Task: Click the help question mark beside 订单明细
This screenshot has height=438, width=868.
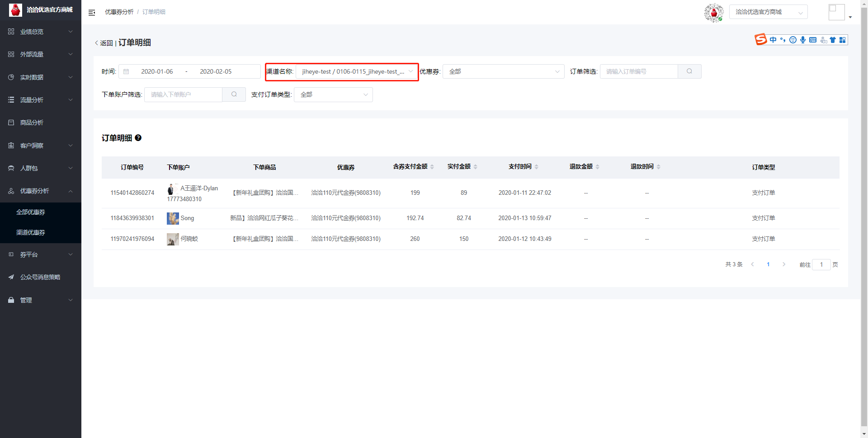Action: (x=138, y=138)
